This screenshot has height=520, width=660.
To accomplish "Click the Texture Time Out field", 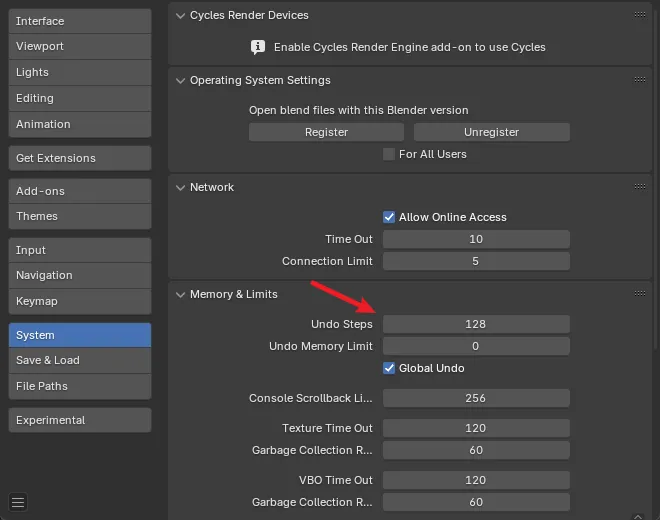I will [x=476, y=428].
